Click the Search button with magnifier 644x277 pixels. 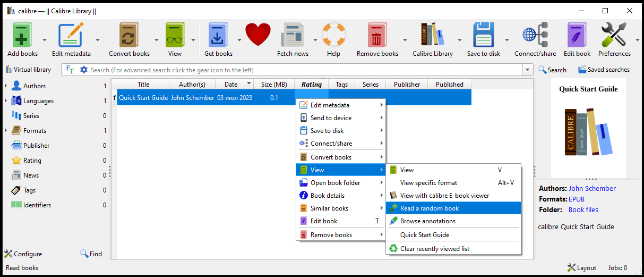point(552,70)
